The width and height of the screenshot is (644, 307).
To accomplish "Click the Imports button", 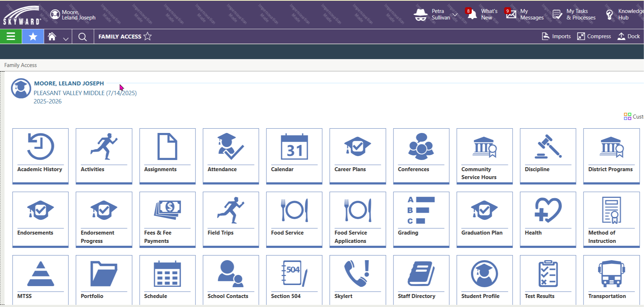I will (x=556, y=36).
